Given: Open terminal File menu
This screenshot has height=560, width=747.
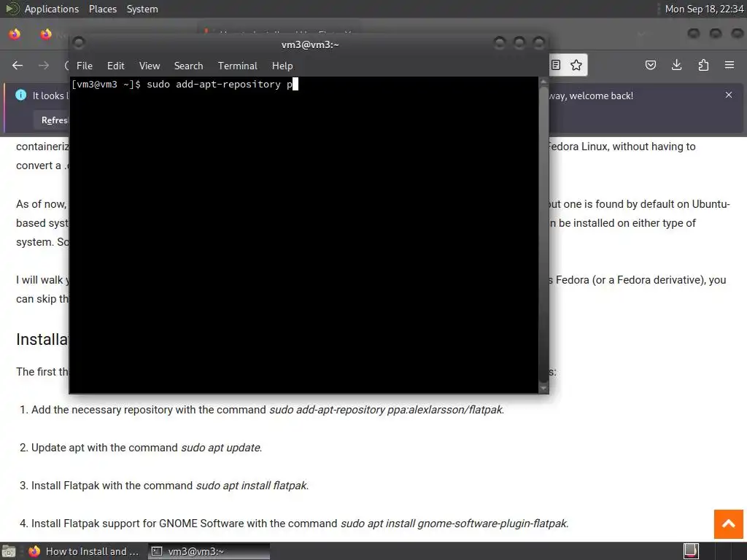Looking at the screenshot, I should coord(85,66).
